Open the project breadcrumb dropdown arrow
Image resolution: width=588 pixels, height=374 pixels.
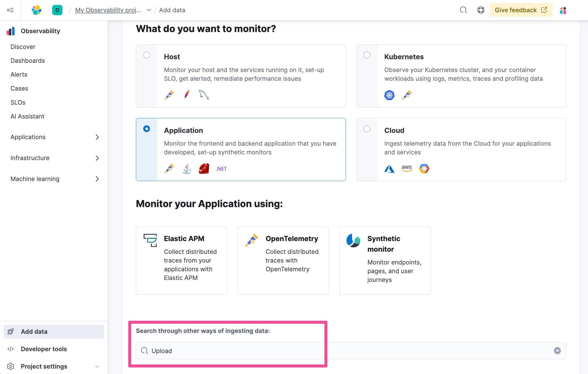point(149,10)
